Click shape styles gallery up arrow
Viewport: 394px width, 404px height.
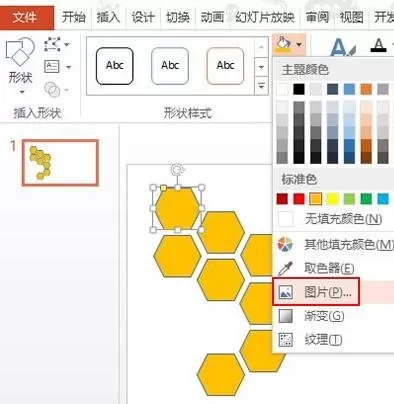coord(261,47)
